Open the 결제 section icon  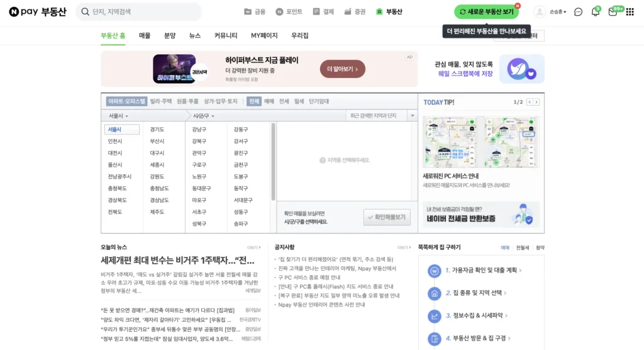[x=316, y=11]
